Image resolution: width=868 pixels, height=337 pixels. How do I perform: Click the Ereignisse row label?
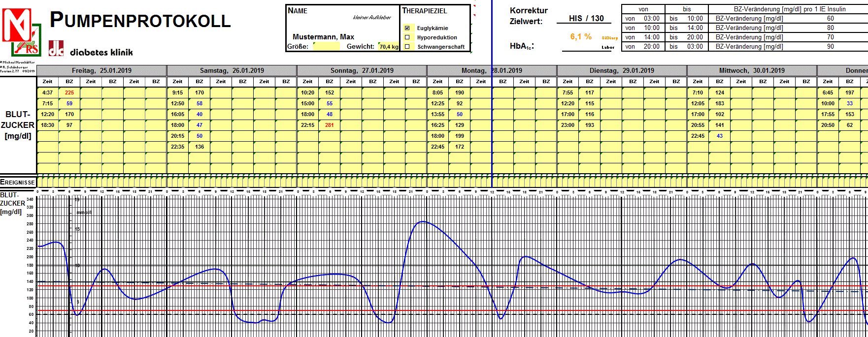(18, 182)
